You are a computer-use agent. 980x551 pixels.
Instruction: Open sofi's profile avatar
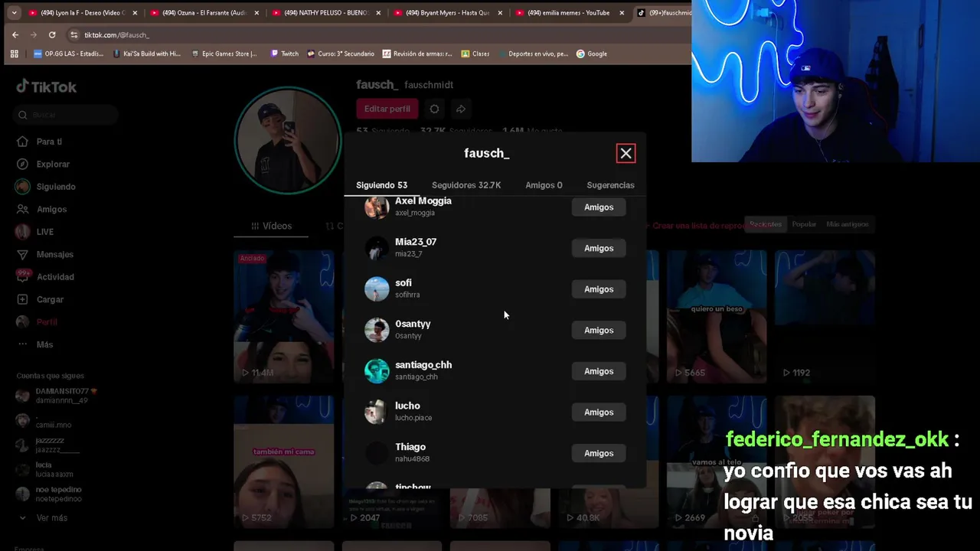pos(376,289)
